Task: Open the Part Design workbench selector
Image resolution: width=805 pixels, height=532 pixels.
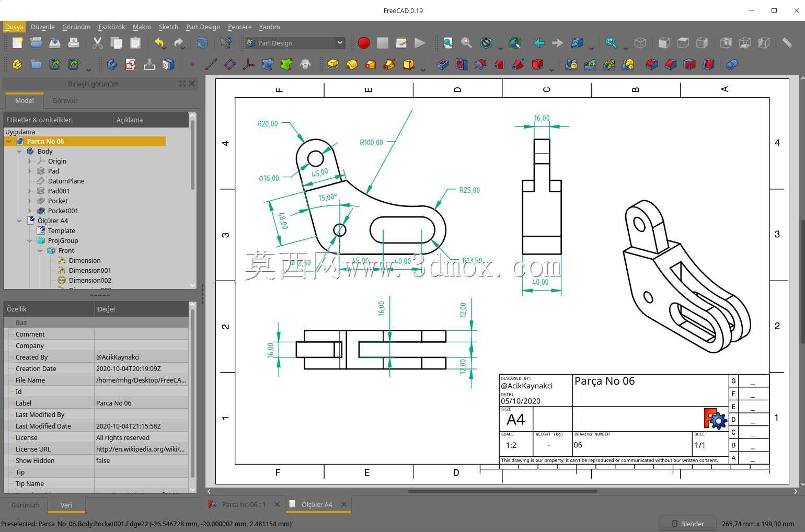Action: (295, 43)
